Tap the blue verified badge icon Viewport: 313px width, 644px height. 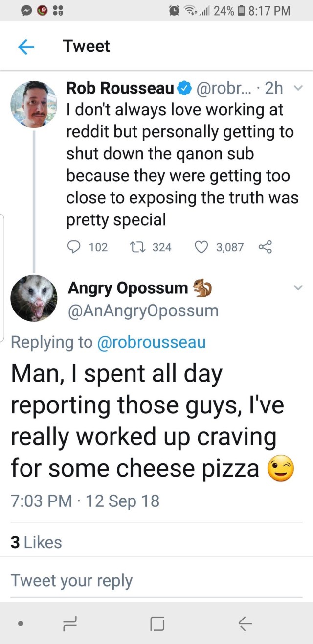tap(183, 89)
